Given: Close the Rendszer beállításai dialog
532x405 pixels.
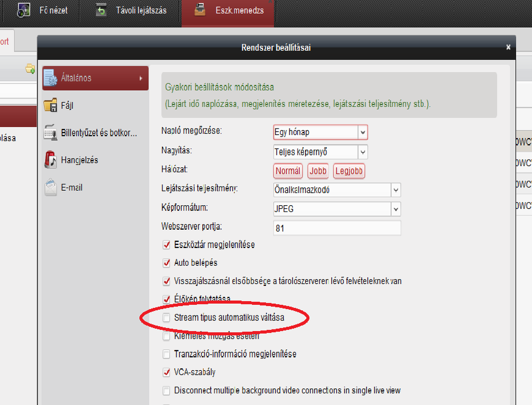Looking at the screenshot, I should click(x=508, y=47).
